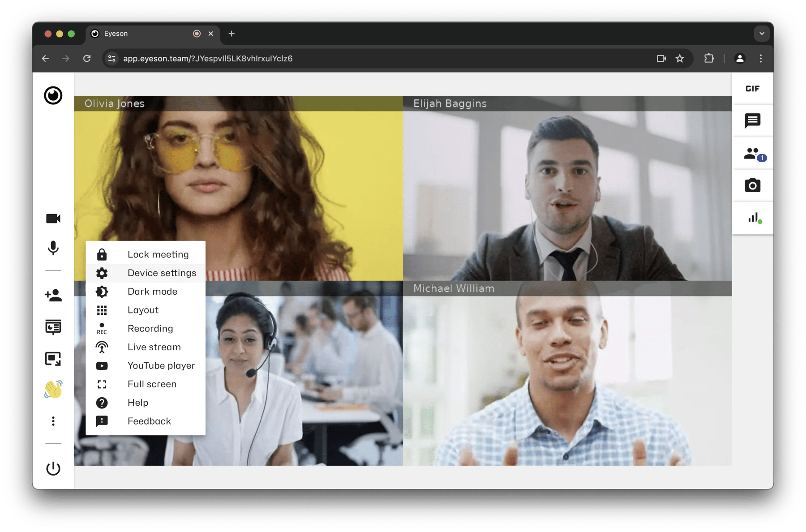Open Chrome's three-dot browser menu
The width and height of the screenshot is (806, 532).
(x=760, y=59)
